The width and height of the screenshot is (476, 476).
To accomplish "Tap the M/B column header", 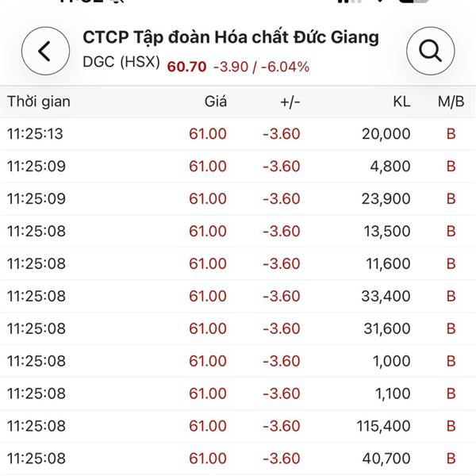I will click(x=451, y=102).
